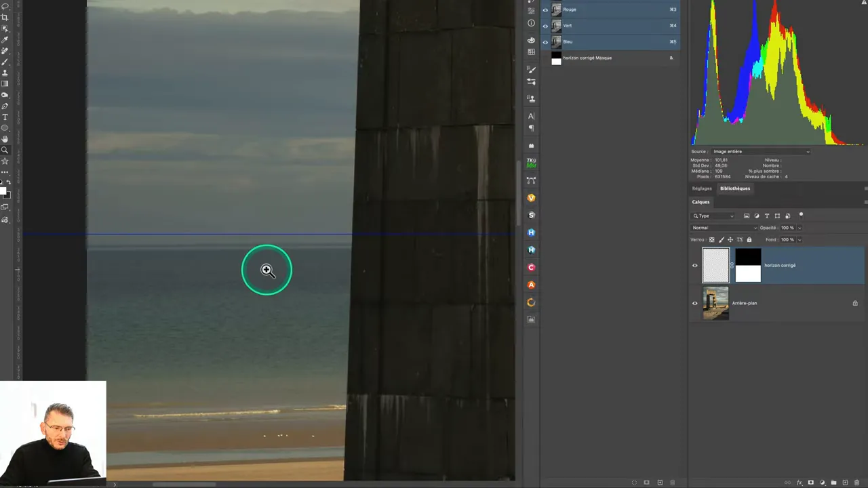868x488 pixels.
Task: Select the Eyedropper tool
Action: point(5,40)
